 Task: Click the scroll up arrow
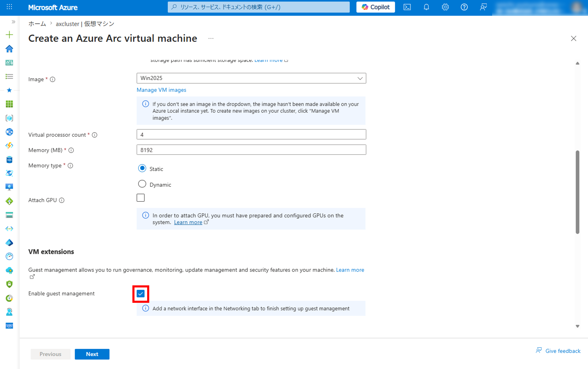(578, 63)
